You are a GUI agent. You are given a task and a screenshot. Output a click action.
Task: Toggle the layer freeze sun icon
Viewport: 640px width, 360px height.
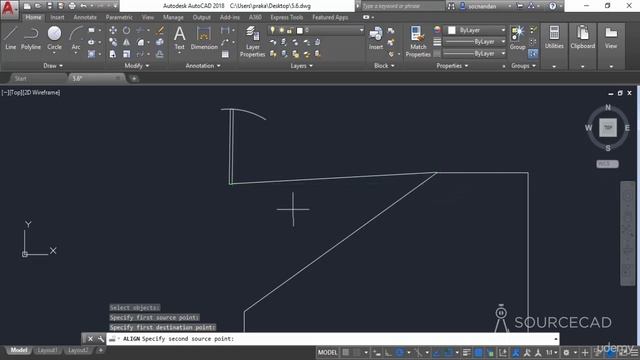281,30
